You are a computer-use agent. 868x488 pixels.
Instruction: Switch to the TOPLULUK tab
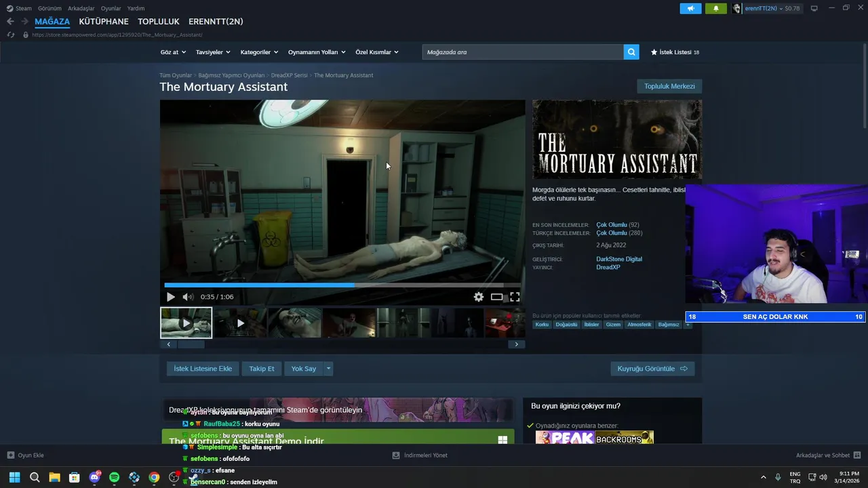tap(159, 22)
